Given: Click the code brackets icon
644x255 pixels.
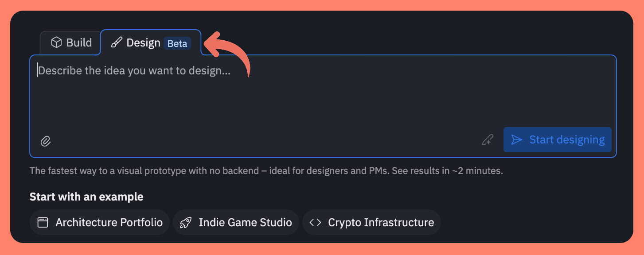Looking at the screenshot, I should (315, 222).
